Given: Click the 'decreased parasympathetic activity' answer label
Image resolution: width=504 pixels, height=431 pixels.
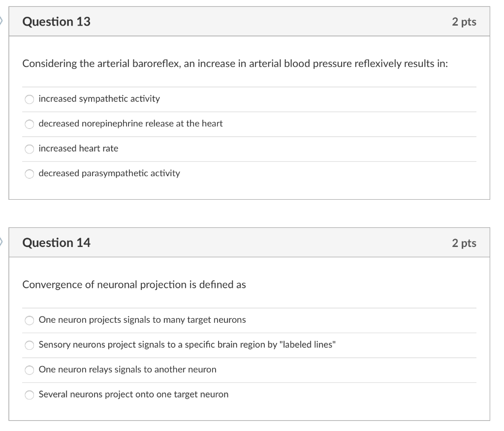Looking at the screenshot, I should click(x=109, y=174).
